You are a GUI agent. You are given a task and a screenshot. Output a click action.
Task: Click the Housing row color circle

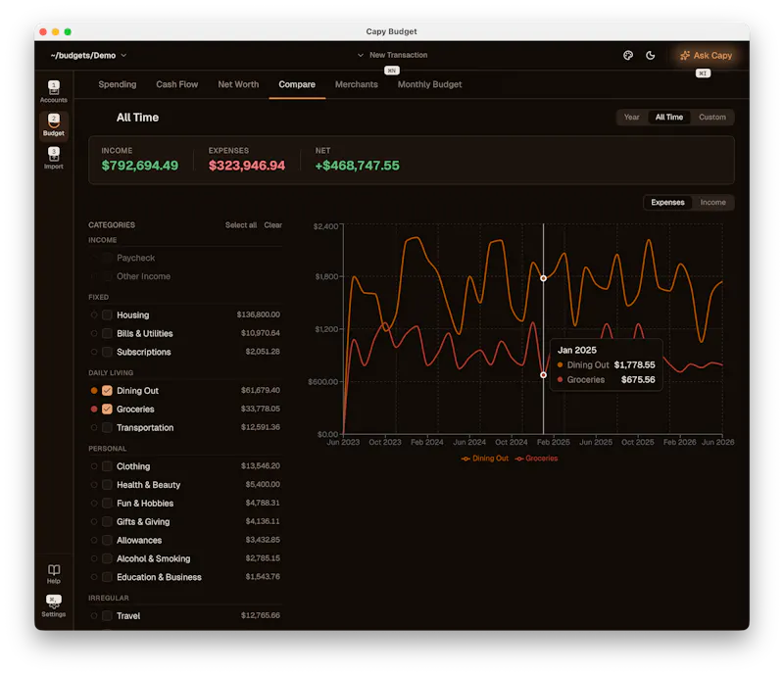click(x=94, y=315)
